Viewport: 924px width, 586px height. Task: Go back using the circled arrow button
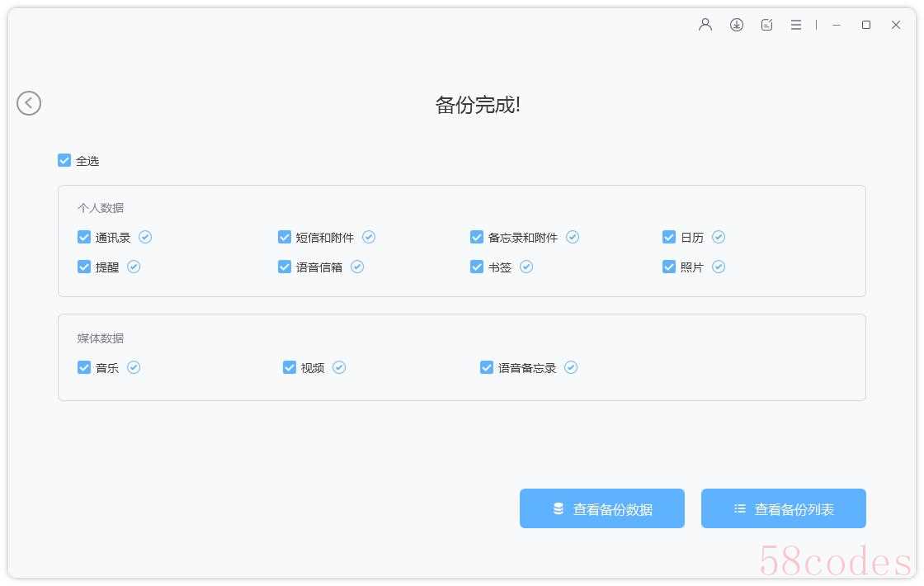click(x=29, y=103)
